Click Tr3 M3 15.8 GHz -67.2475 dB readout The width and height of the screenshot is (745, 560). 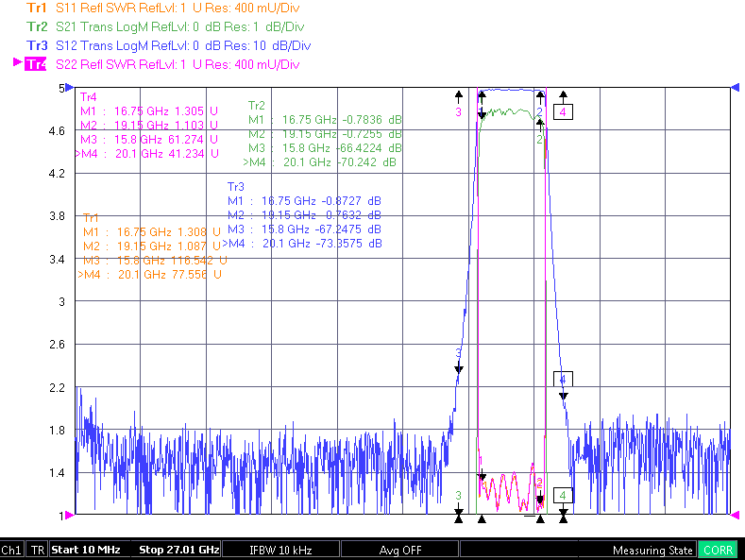pyautogui.click(x=305, y=229)
